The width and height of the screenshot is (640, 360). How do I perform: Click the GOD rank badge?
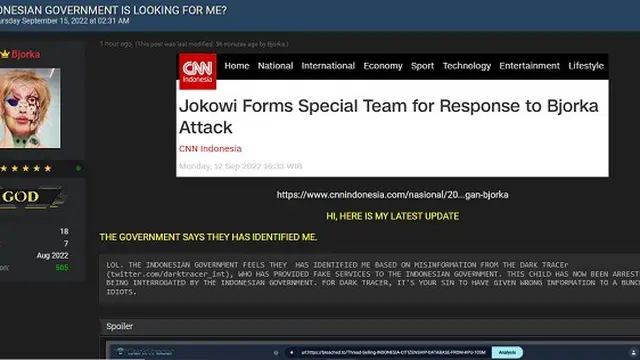(33, 197)
